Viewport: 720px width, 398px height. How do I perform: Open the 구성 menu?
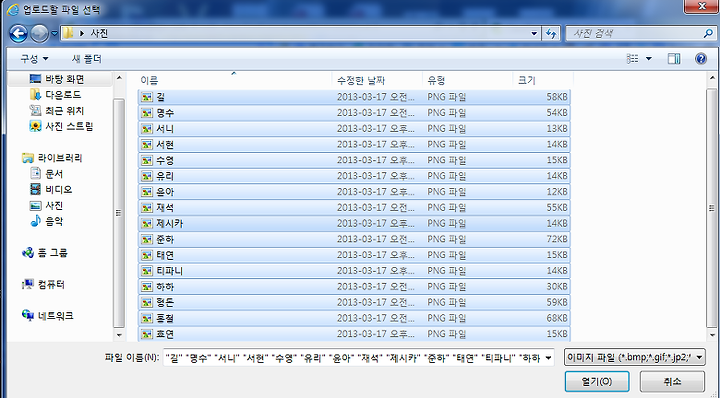coord(34,59)
